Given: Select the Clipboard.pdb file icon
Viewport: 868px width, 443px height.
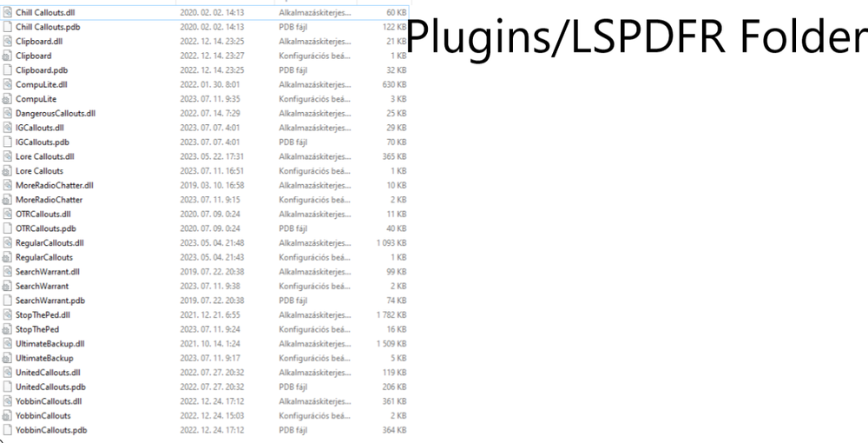Looking at the screenshot, I should pos(7,69).
